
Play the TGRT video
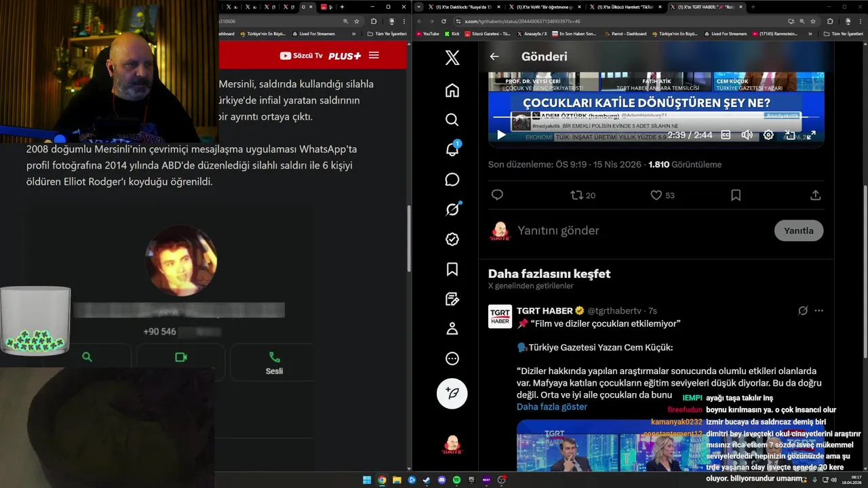[x=502, y=135]
